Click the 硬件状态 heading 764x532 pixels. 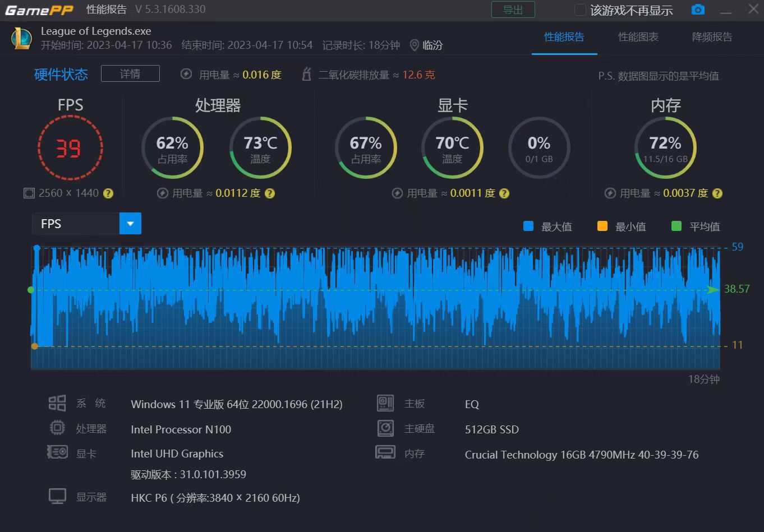[x=61, y=75]
